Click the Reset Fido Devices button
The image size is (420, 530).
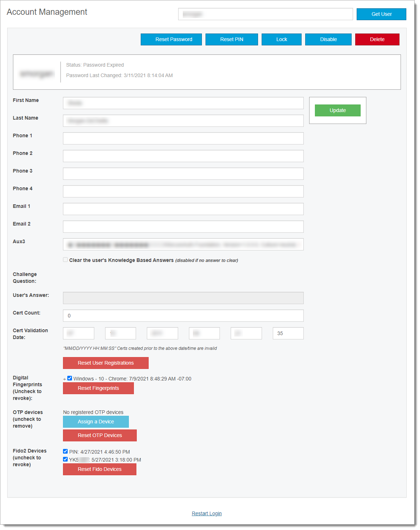point(99,469)
